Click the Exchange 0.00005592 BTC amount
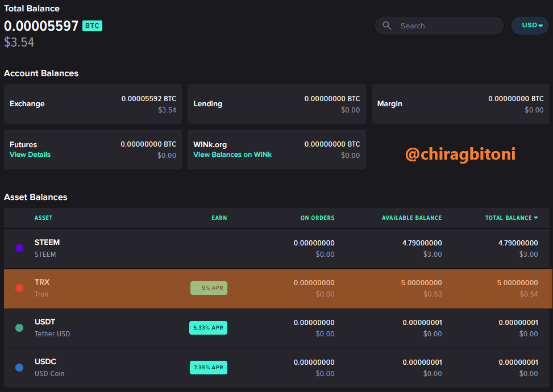 click(148, 99)
